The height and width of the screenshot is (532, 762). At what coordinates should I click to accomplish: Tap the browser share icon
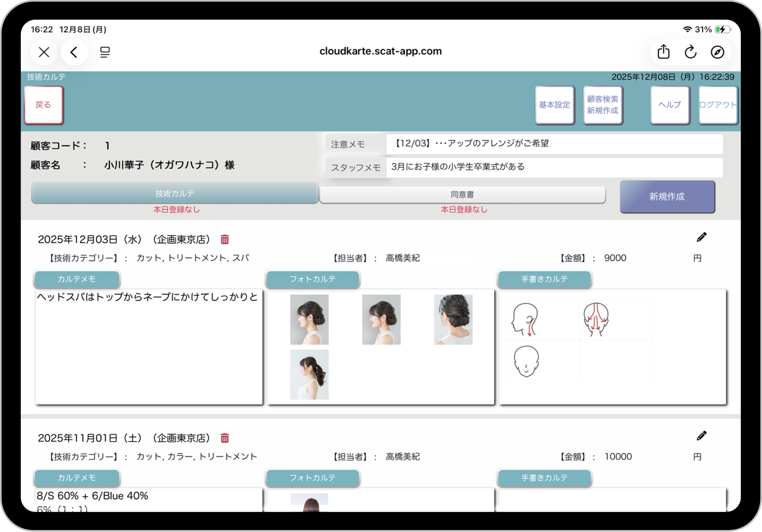[x=663, y=52]
